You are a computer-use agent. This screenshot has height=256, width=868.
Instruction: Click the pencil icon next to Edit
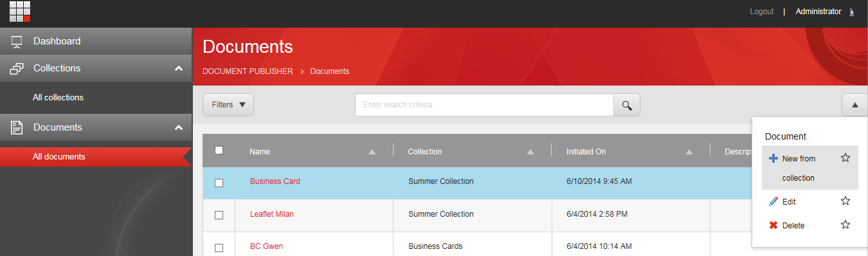(x=773, y=201)
